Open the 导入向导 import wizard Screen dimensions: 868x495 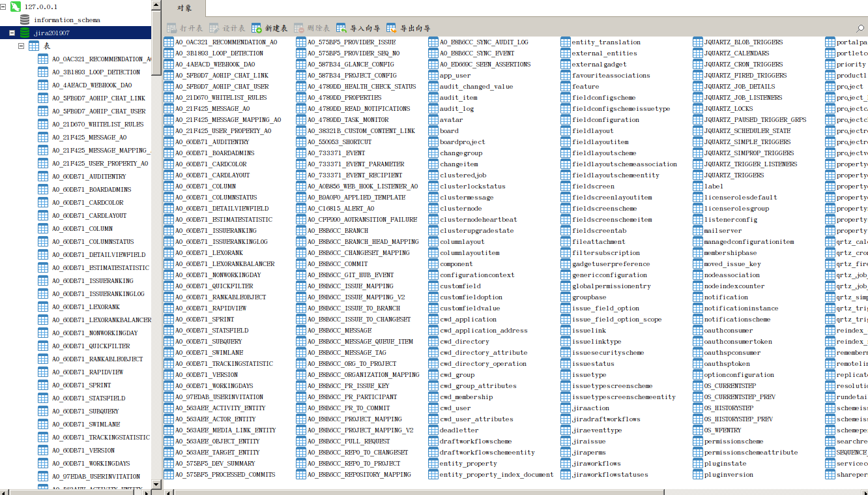[358, 28]
